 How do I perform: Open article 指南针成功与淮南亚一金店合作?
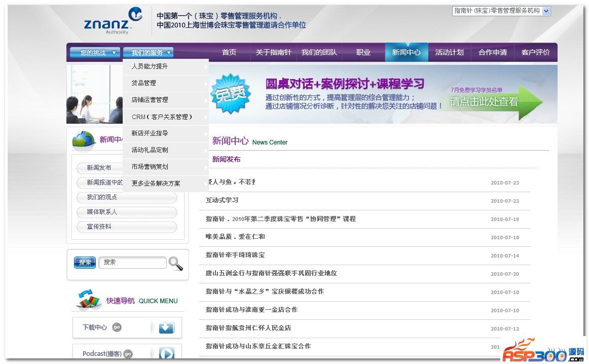click(252, 310)
